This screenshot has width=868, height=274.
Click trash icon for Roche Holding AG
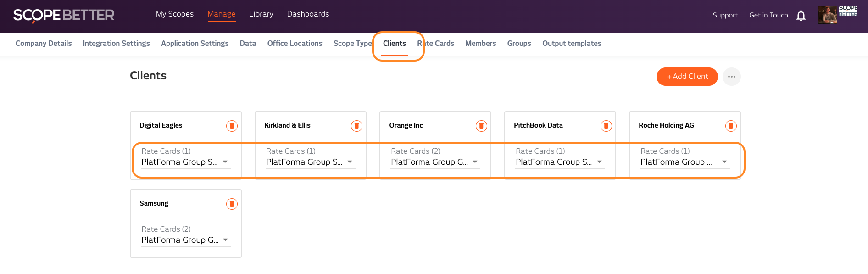point(731,126)
